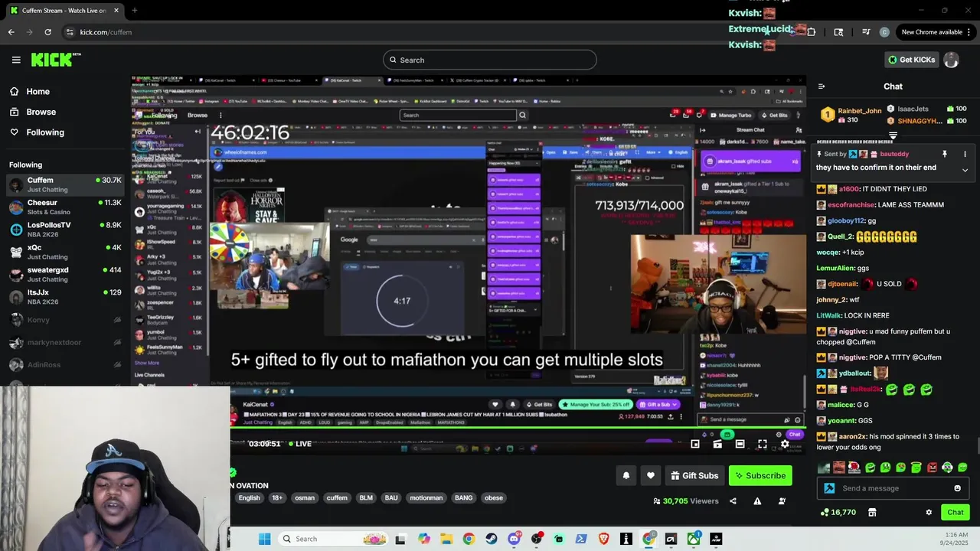Screen dimensions: 980x551
Task: Unpin the pinned message with pin icon
Action: [945, 154]
